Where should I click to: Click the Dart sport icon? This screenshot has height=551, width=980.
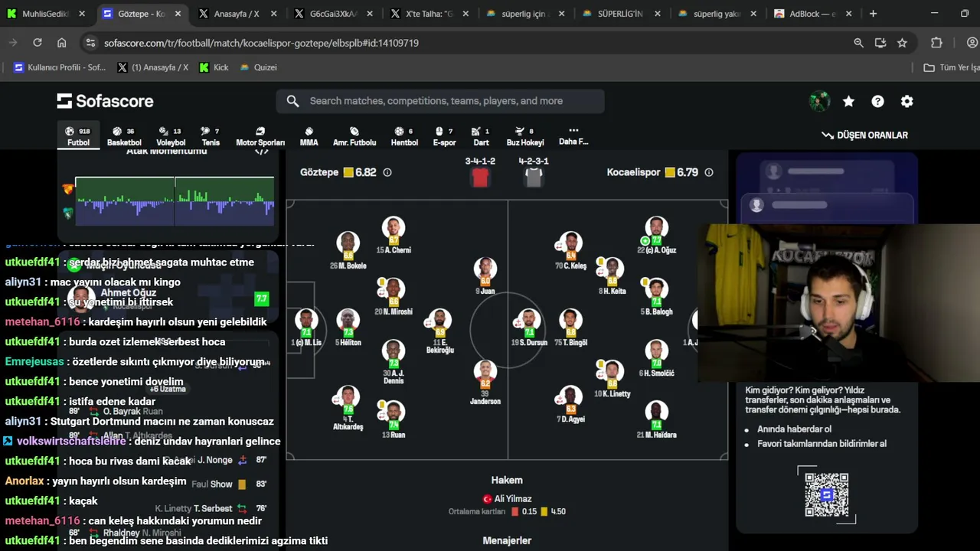click(475, 131)
